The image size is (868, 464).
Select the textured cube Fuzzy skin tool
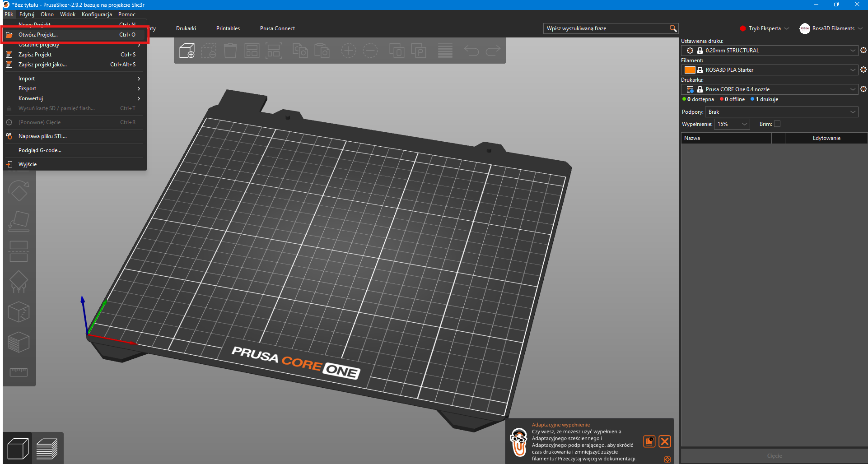click(19, 342)
